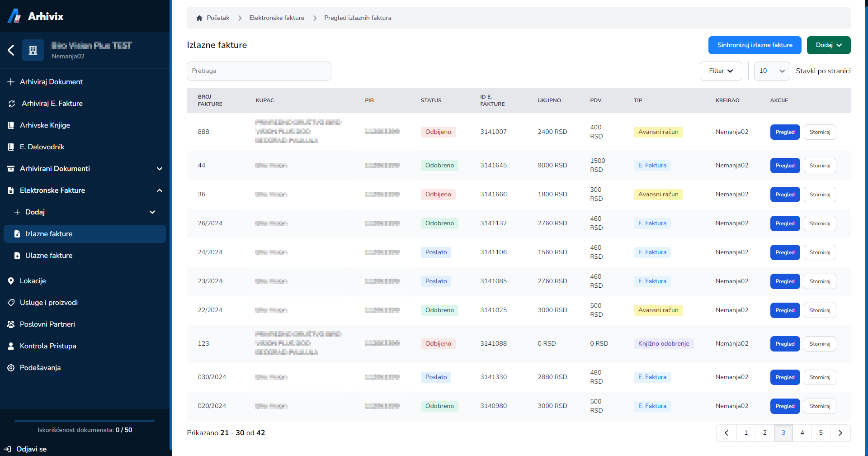Click Storniraj for invoice 26/2024

coord(820,223)
